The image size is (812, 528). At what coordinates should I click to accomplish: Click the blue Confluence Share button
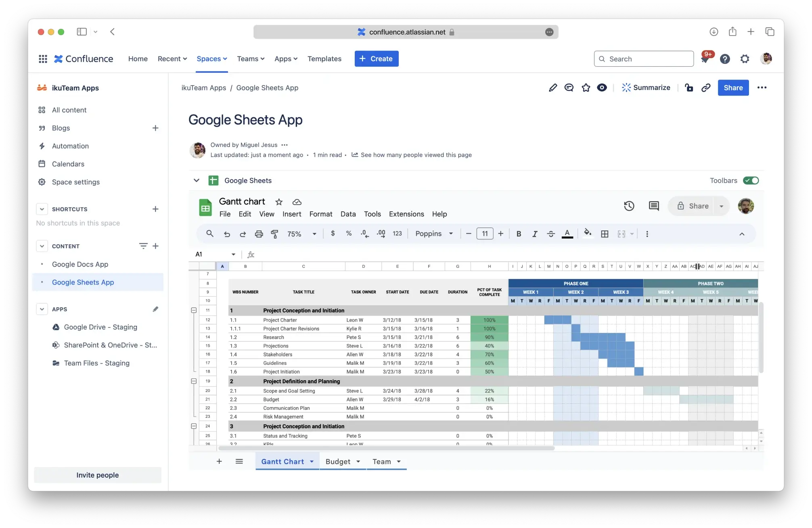click(733, 88)
